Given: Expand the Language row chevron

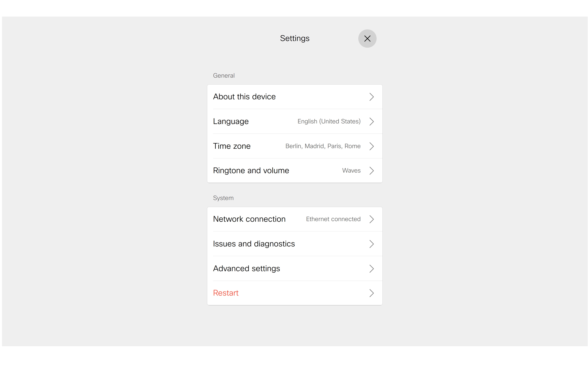Looking at the screenshot, I should (x=372, y=121).
